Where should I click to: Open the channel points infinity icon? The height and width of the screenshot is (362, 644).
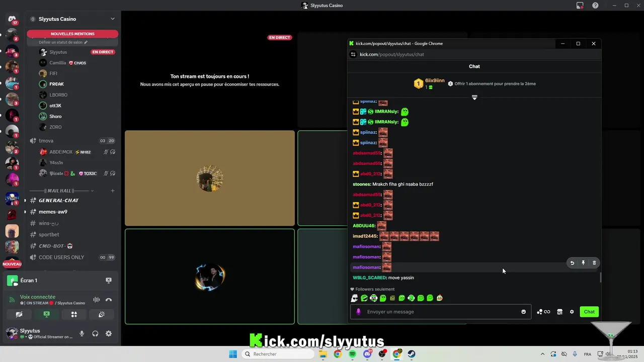543,312
